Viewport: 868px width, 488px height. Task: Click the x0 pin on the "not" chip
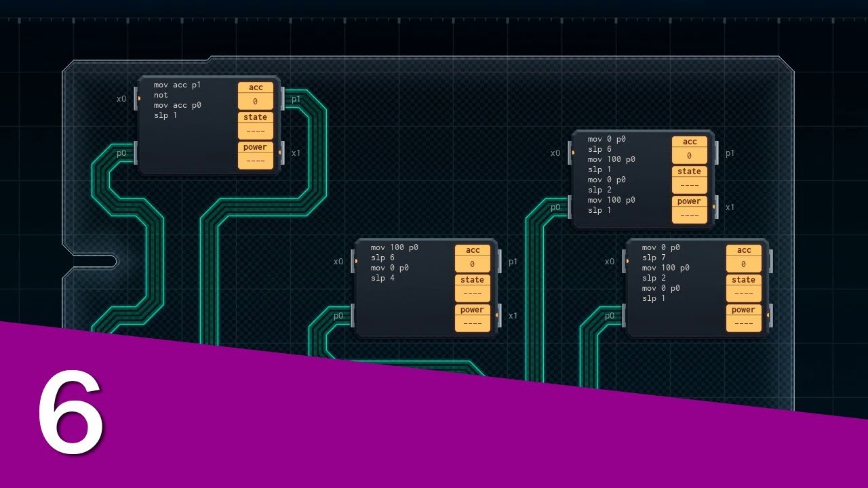click(x=121, y=99)
